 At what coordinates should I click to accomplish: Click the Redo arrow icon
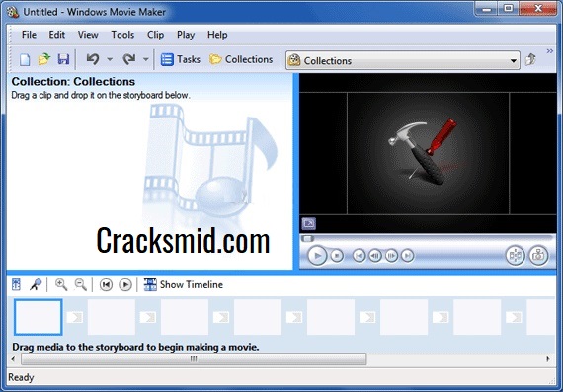(x=129, y=59)
